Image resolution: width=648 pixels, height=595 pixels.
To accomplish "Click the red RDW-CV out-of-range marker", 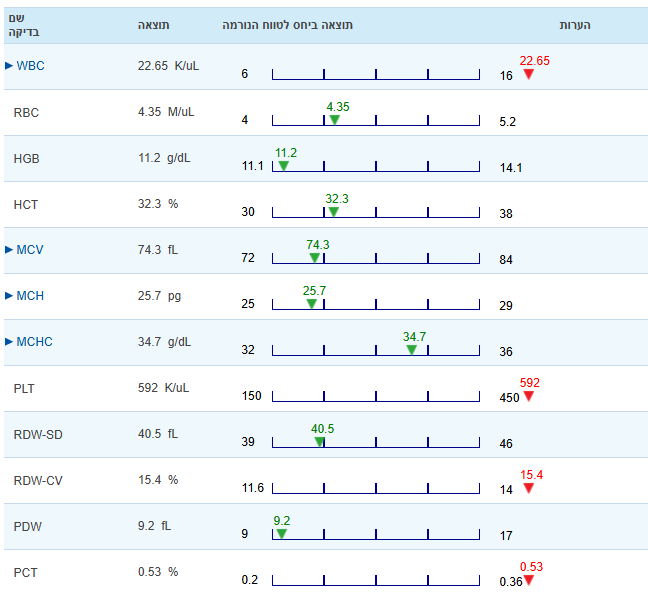I will (x=529, y=488).
